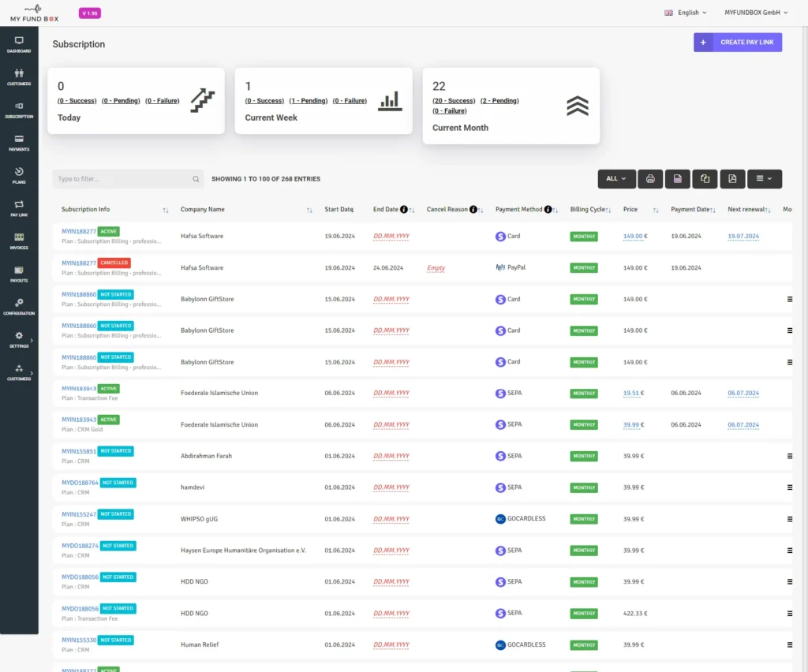Open the first Customers sidebar icon

[19, 77]
